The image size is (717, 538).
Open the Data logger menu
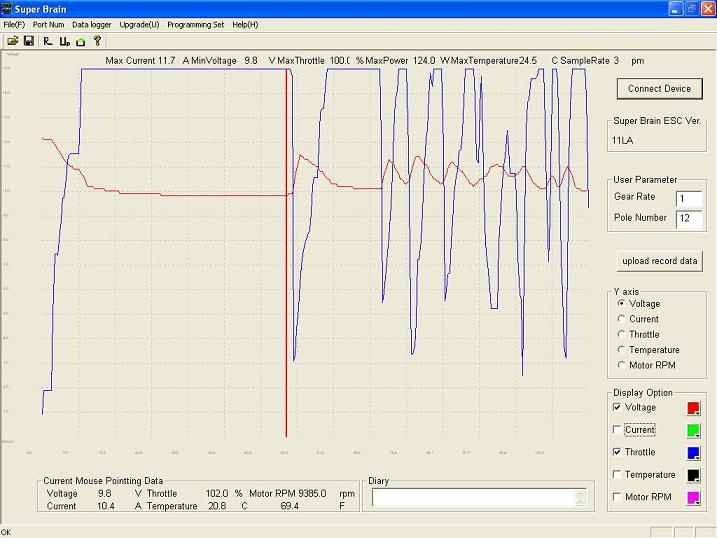coord(91,25)
